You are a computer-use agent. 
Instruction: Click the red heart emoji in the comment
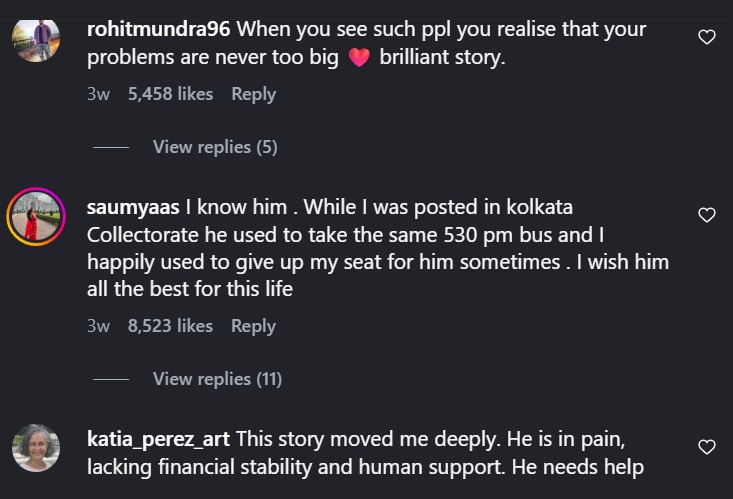pos(359,58)
